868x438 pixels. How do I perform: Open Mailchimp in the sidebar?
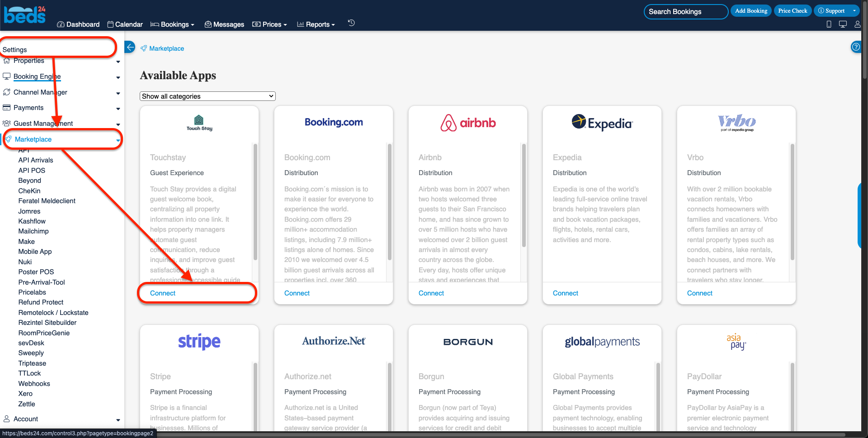pos(33,231)
